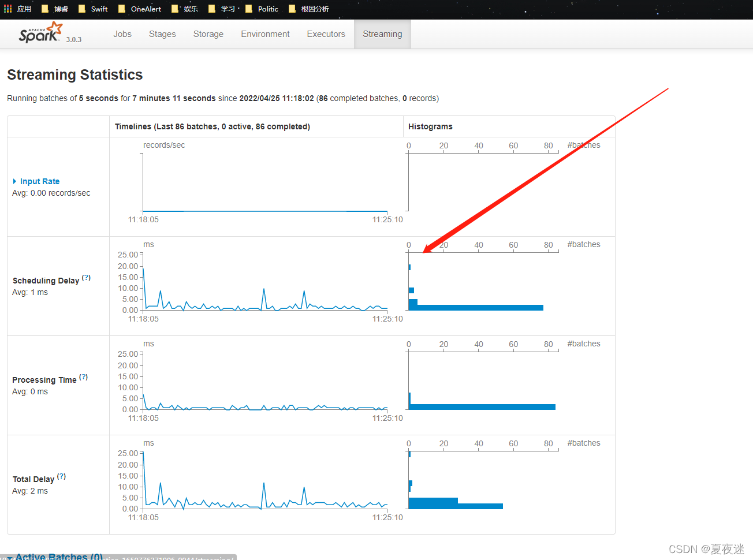The height and width of the screenshot is (560, 753).
Task: Open the 学习 bookmark folder
Action: coord(222,9)
